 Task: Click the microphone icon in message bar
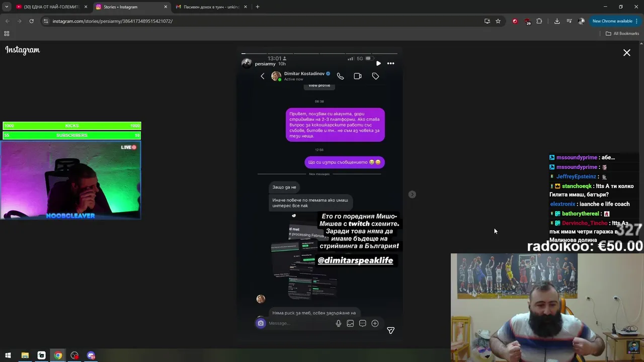pos(339,323)
